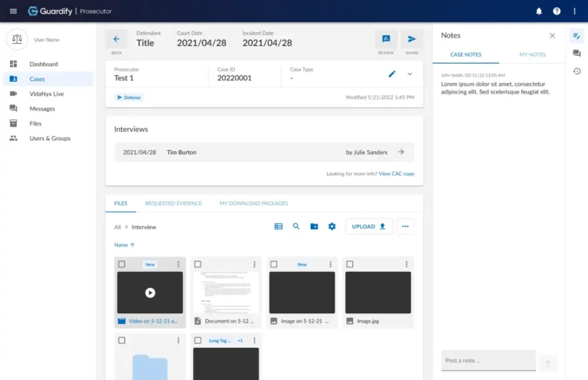The height and width of the screenshot is (380, 588).
Task: Select the Video on 5-12-21 checkbox
Action: tap(122, 264)
